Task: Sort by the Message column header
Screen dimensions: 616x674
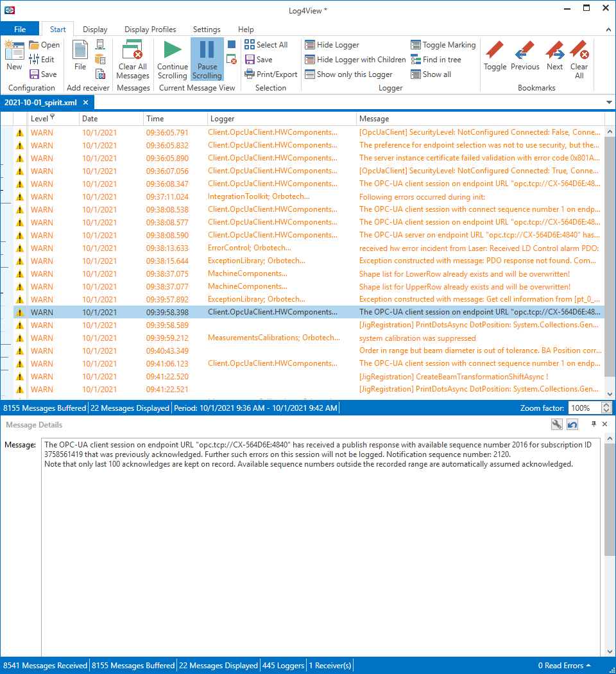Action: 480,119
